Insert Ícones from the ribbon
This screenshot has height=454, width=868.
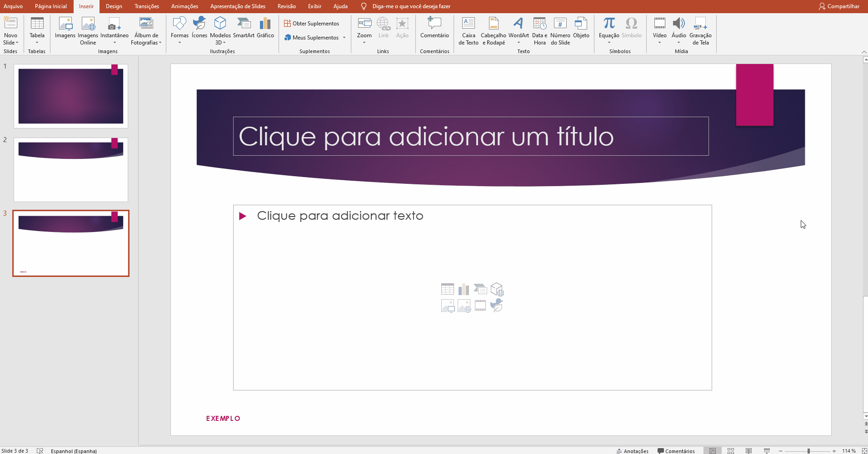point(199,28)
